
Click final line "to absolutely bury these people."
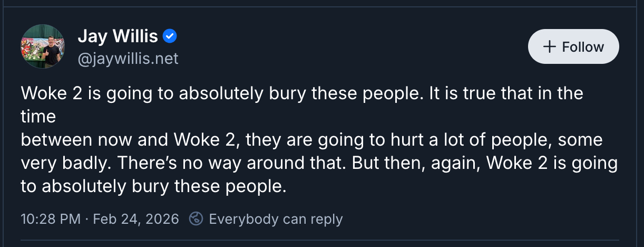pos(153,186)
